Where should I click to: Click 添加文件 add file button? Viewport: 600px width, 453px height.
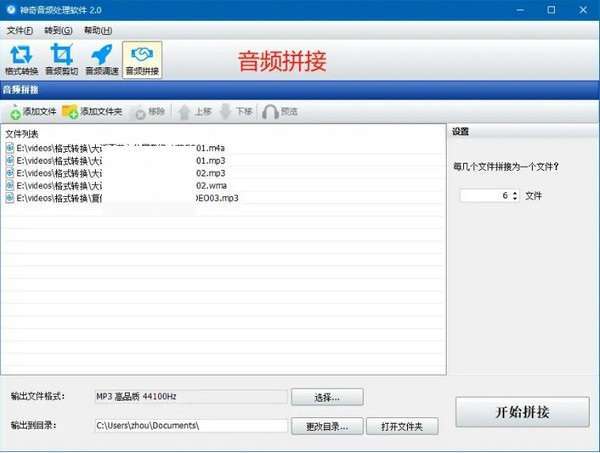coord(33,112)
